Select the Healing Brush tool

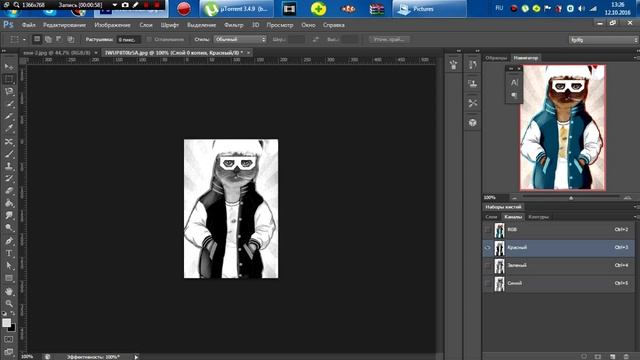[x=9, y=141]
